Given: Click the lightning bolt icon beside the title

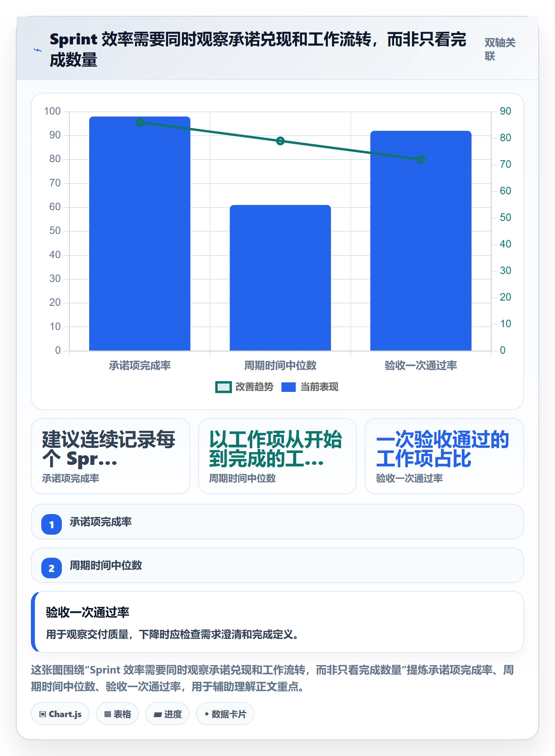Looking at the screenshot, I should (37, 50).
